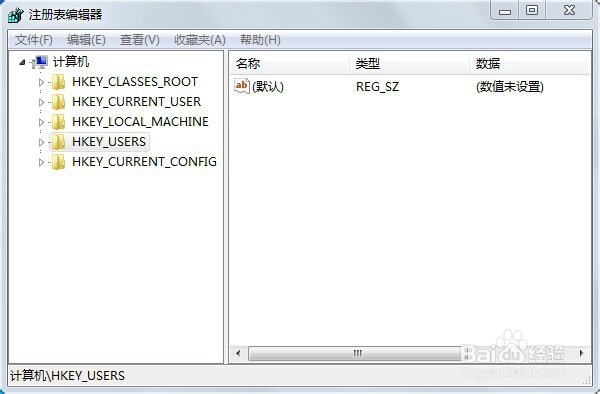Open the 编辑(E) menu
This screenshot has height=394, width=600.
pyautogui.click(x=86, y=40)
